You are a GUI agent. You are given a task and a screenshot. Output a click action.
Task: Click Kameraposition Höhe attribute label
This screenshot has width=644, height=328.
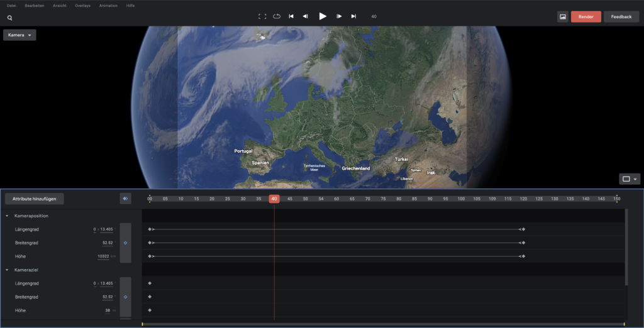(x=20, y=256)
